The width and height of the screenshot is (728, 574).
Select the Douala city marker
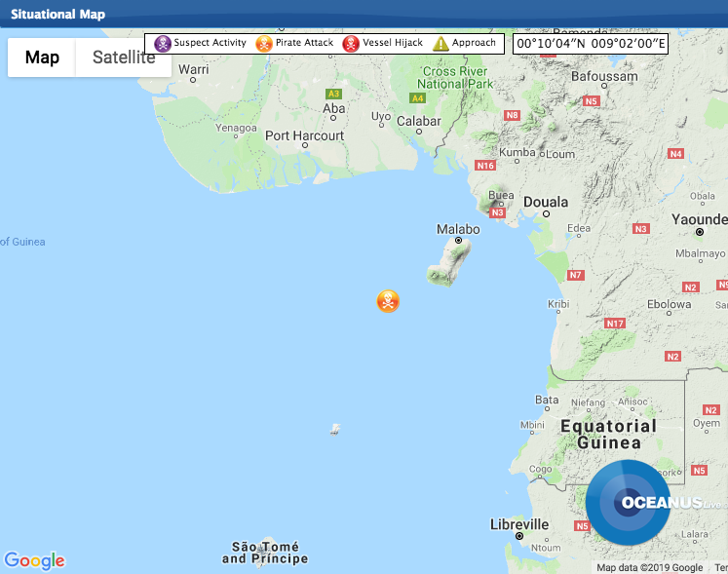coord(548,210)
